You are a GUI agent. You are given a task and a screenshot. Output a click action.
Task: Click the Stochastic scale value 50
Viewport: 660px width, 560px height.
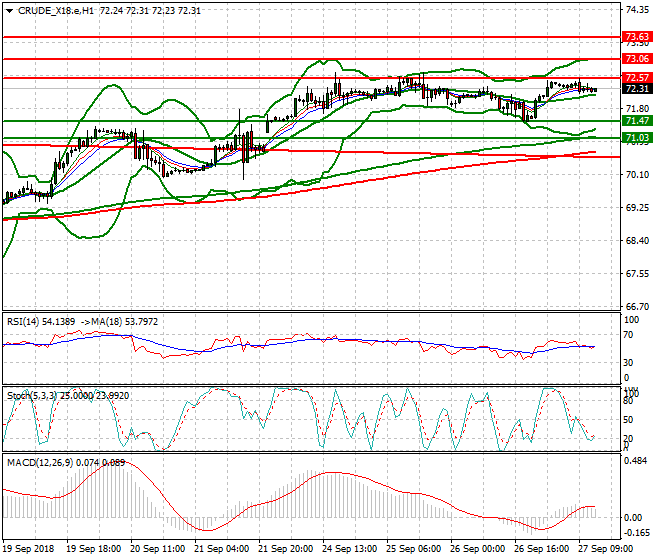coord(628,420)
